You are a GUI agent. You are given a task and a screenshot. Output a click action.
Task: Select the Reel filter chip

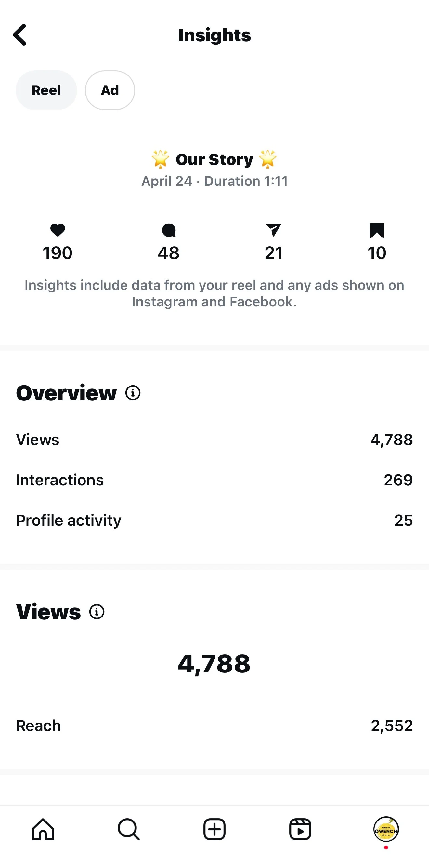click(46, 90)
